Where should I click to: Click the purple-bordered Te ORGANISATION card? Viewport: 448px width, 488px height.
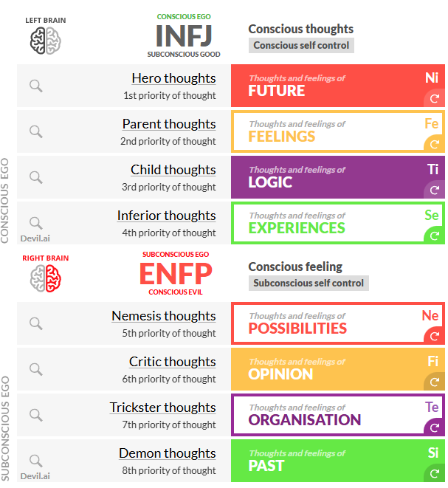pos(338,415)
